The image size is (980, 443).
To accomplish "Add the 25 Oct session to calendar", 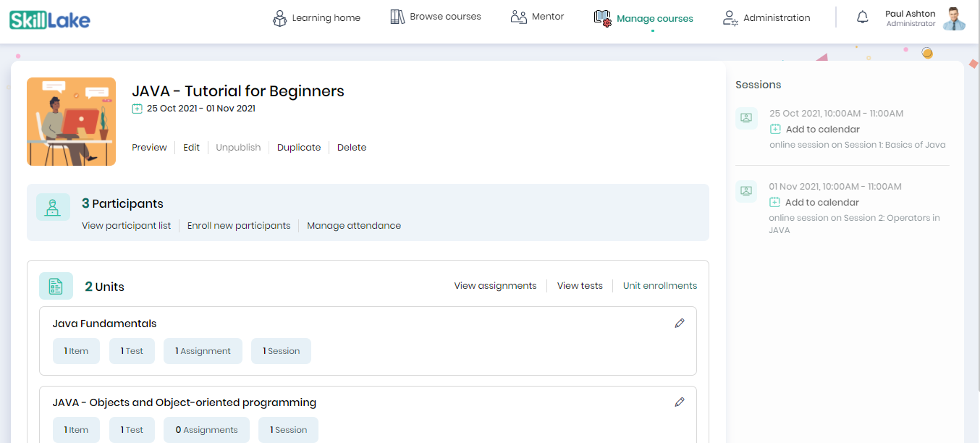I will click(x=823, y=130).
